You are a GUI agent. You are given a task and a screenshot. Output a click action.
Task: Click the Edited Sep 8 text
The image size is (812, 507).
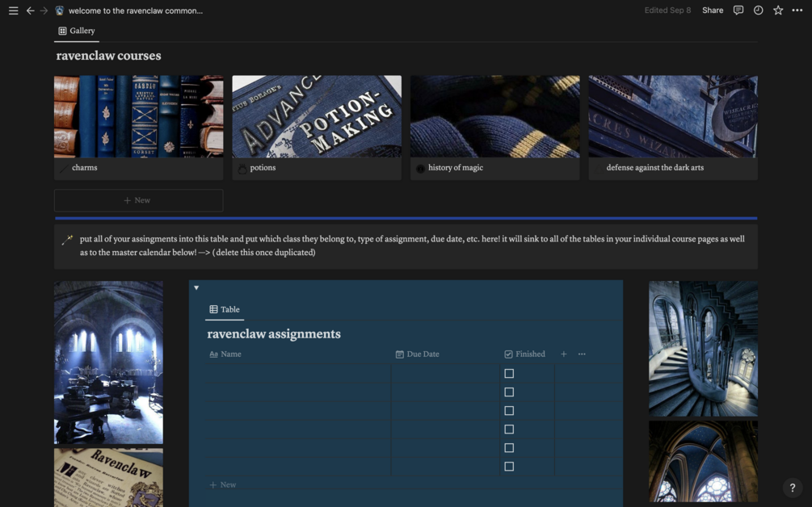[x=667, y=10]
